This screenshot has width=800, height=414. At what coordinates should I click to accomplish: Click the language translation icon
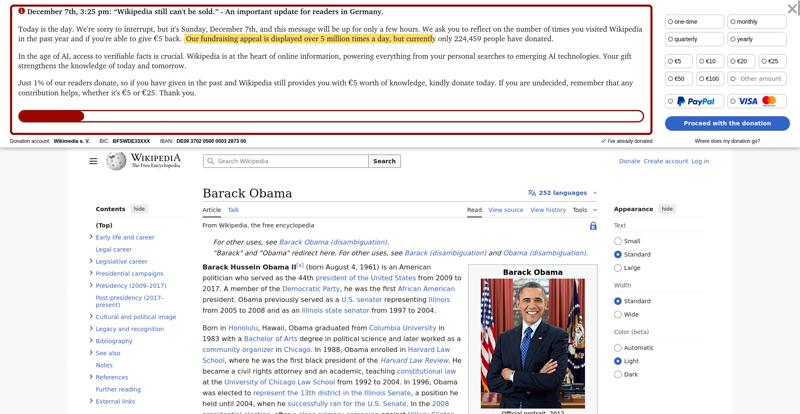point(532,193)
